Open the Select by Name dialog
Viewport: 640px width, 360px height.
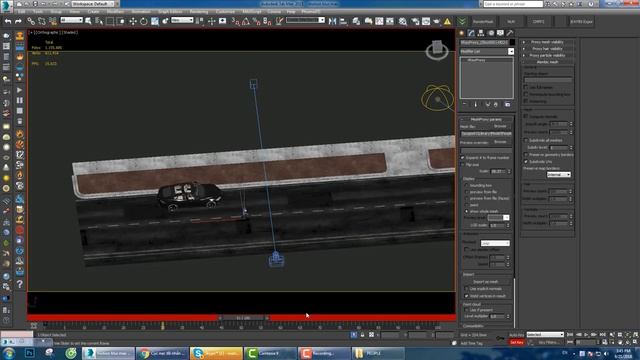pyautogui.click(x=99, y=21)
